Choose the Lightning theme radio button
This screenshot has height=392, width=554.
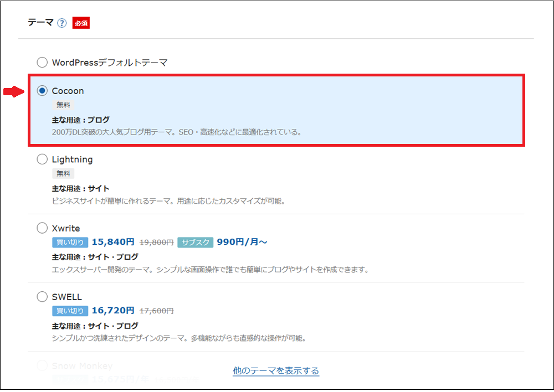(42, 159)
